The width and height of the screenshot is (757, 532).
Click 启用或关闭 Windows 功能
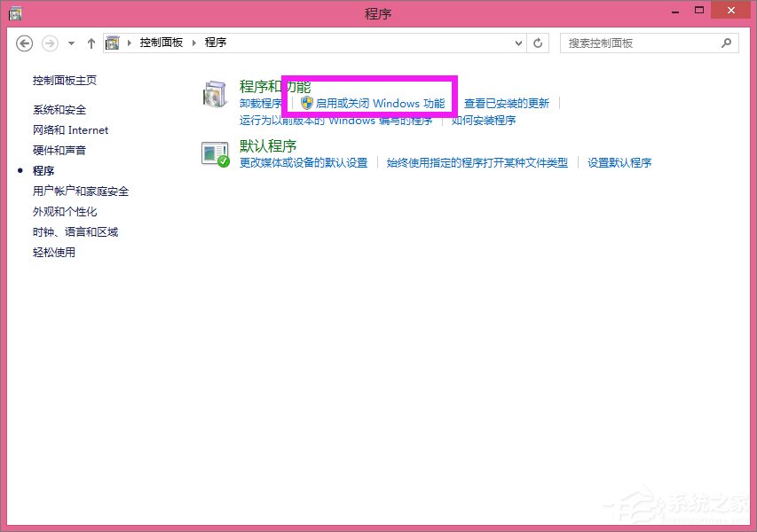point(382,103)
